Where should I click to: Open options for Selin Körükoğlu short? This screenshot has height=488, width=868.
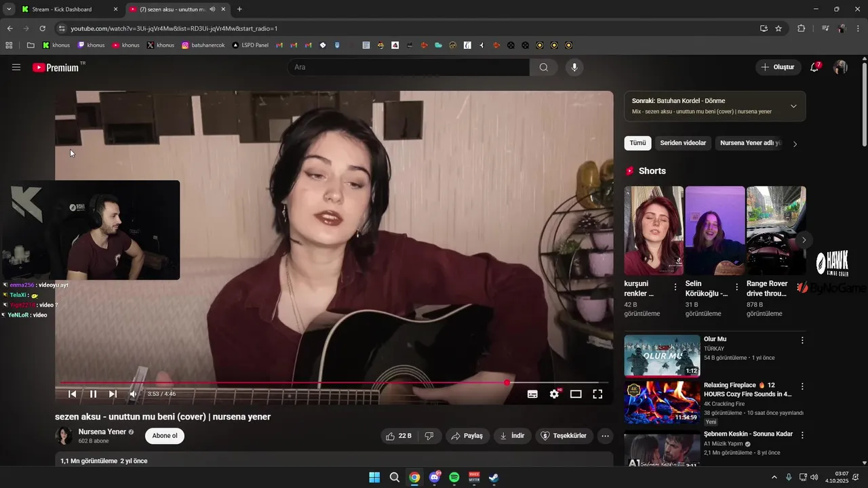(736, 287)
